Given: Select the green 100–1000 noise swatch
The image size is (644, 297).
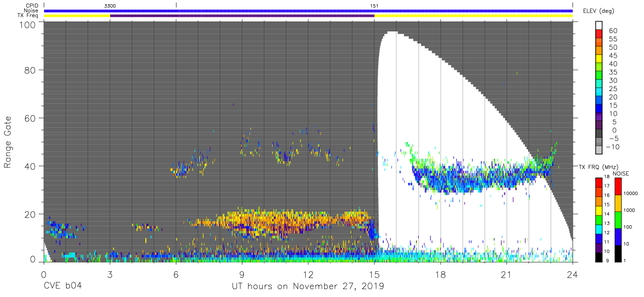Looking at the screenshot, I should coord(618,219).
